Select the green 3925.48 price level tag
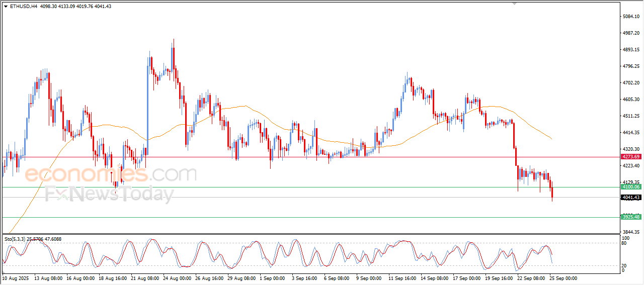The width and height of the screenshot is (644, 285). click(x=631, y=217)
